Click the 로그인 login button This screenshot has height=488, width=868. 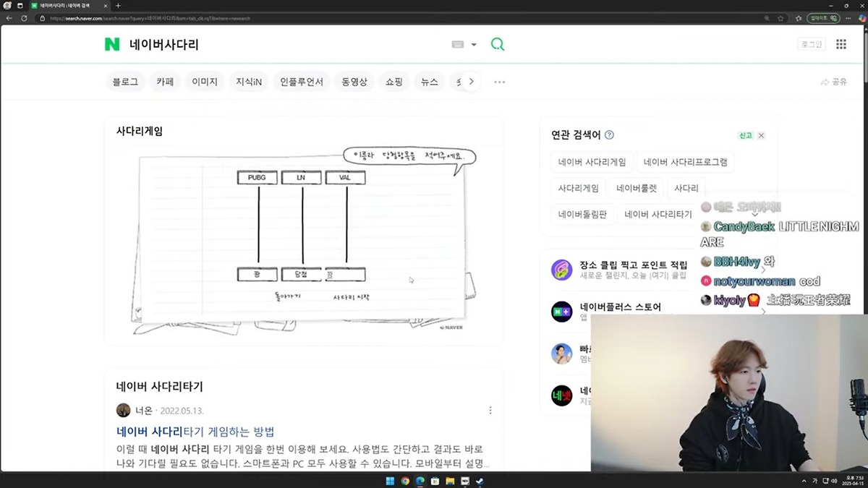812,45
